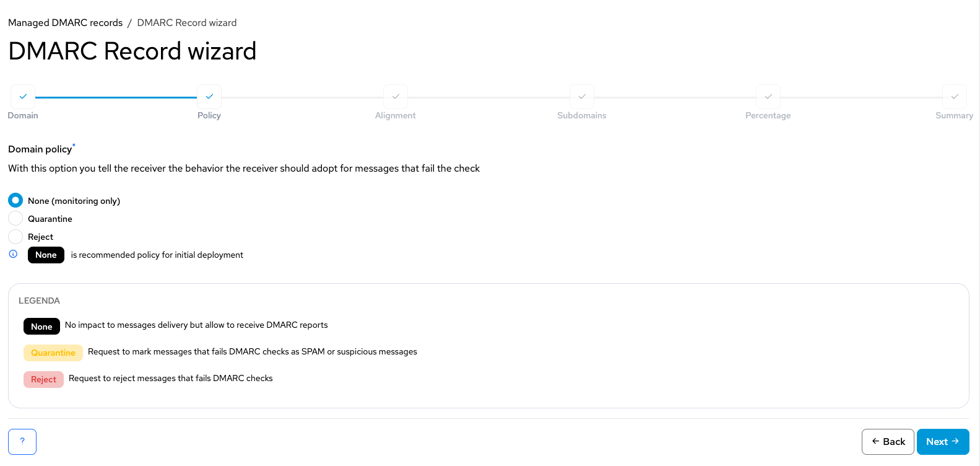The height and width of the screenshot is (466, 980).
Task: Jump to the Subdomains step icon
Action: point(582,97)
